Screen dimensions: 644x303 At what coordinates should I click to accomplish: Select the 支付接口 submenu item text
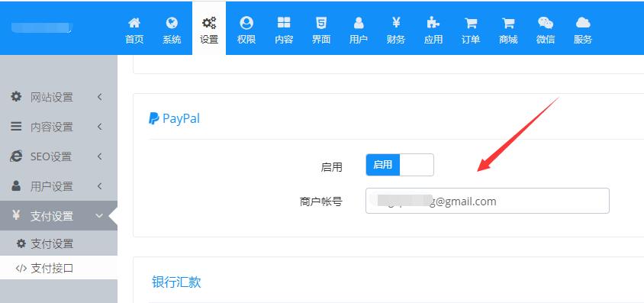click(x=52, y=269)
